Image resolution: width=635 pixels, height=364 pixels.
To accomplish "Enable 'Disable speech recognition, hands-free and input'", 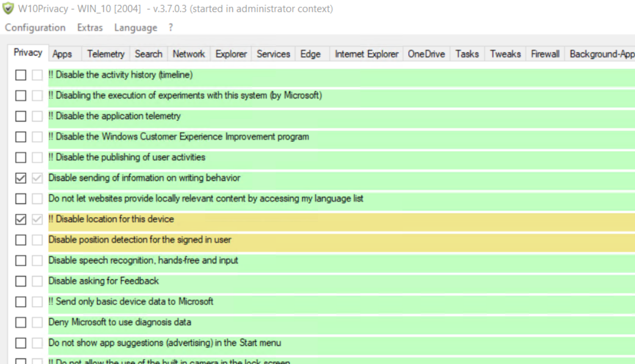I will pyautogui.click(x=20, y=260).
